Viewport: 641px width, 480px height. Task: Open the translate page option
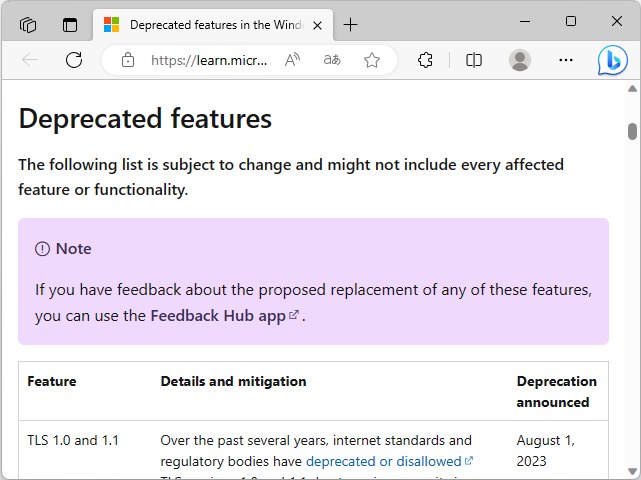[332, 60]
